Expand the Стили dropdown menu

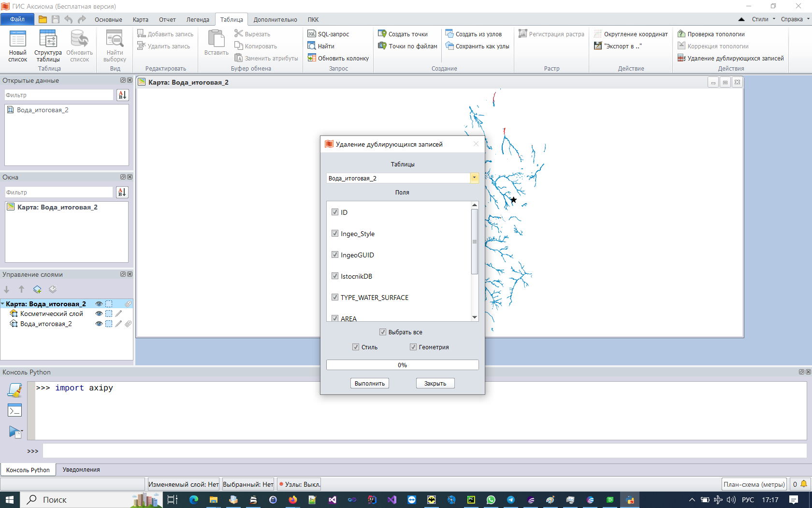click(763, 19)
